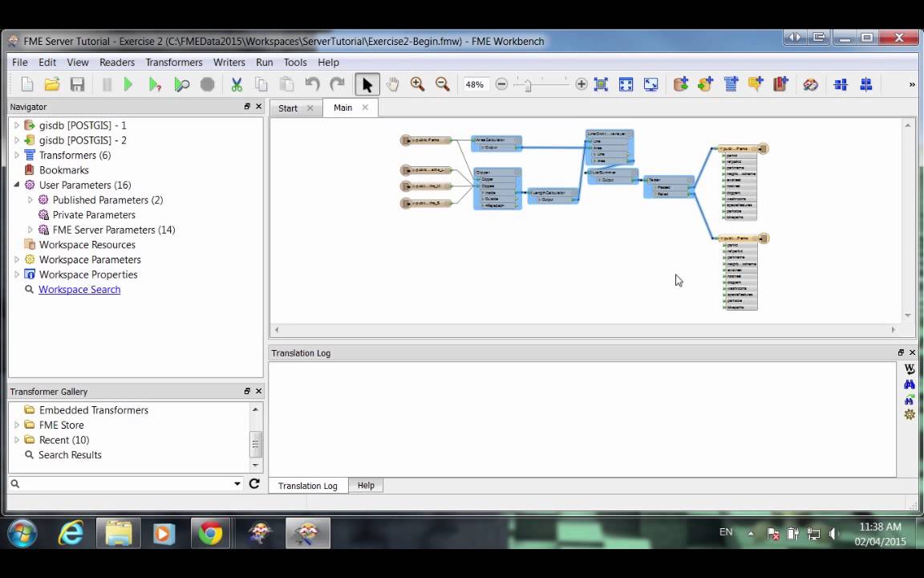Click the 48% zoom percentage field
Viewport: 924px width, 578px height.
pos(475,84)
